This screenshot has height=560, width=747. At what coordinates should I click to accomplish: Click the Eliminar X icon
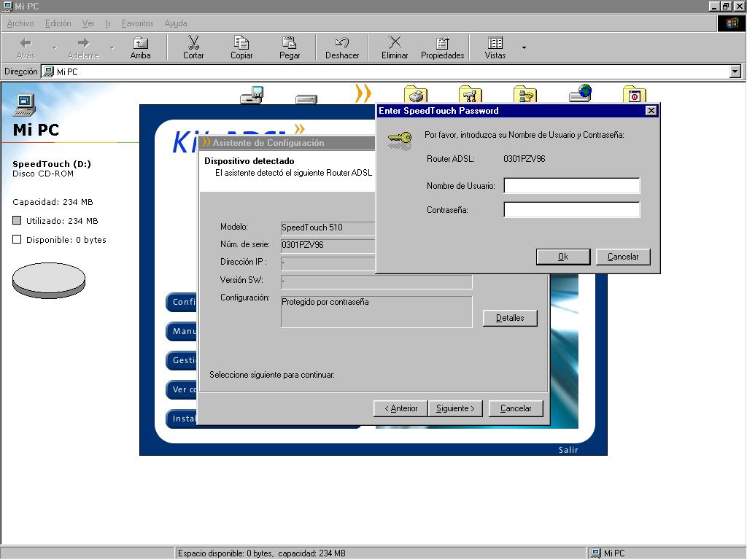pos(395,42)
